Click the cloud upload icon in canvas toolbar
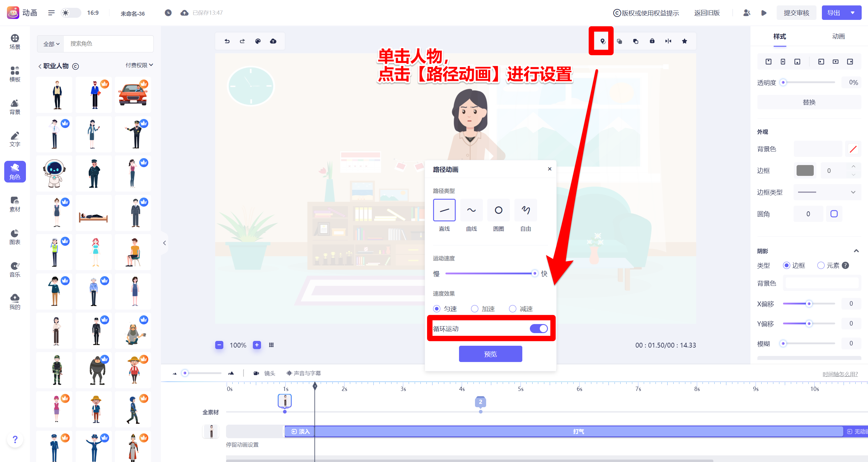This screenshot has width=868, height=462. point(273,41)
